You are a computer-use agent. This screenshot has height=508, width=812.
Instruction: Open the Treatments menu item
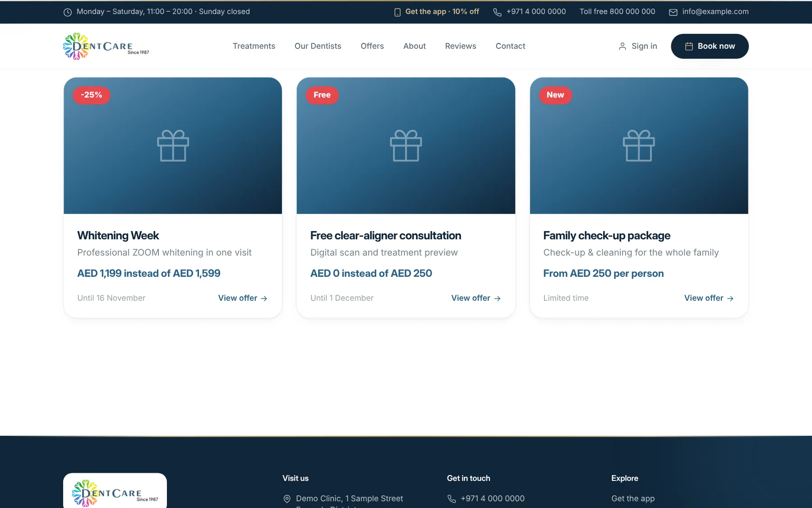point(254,46)
